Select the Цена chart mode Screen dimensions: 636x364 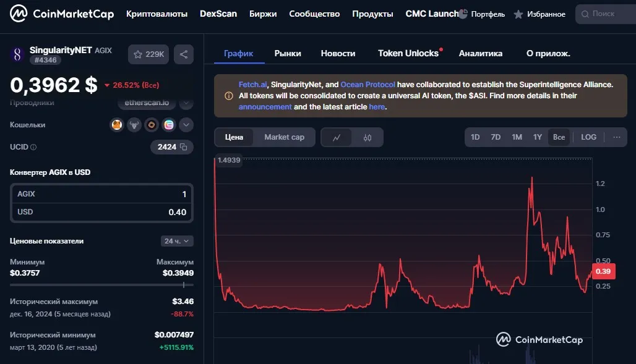coord(234,137)
